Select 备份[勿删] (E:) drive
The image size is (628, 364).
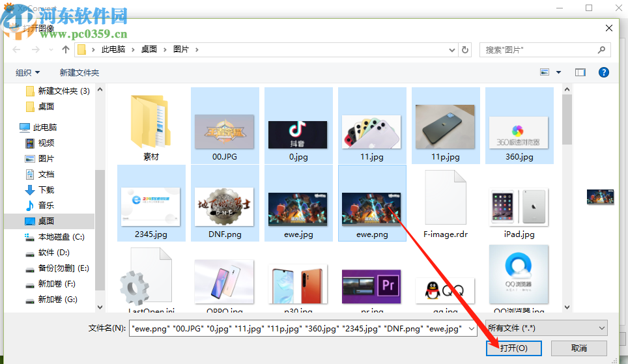tap(57, 268)
